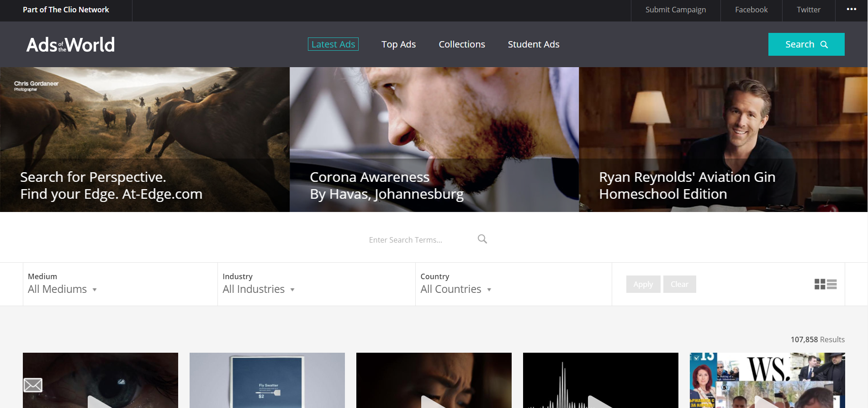Switch to grid view layout
The image size is (868, 408).
click(820, 284)
